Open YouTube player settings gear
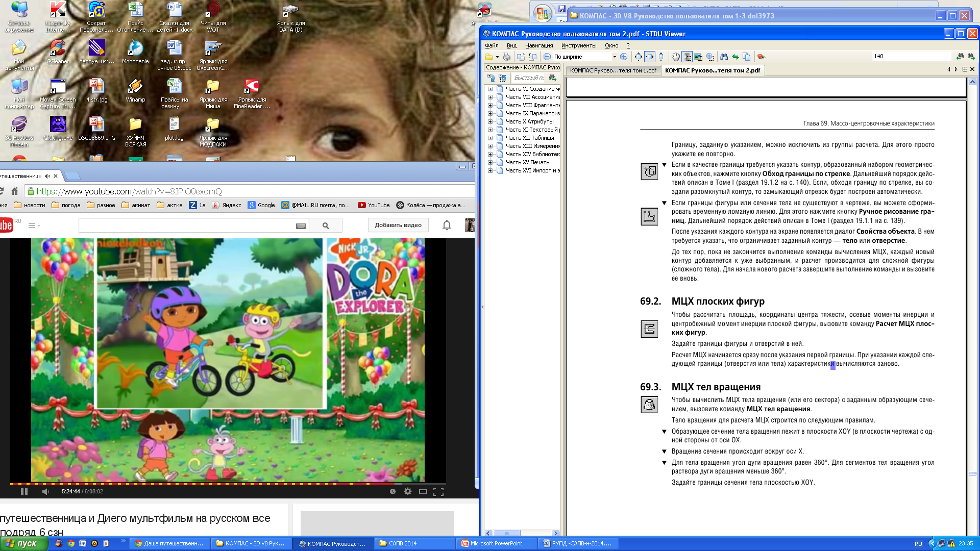 coord(407,491)
